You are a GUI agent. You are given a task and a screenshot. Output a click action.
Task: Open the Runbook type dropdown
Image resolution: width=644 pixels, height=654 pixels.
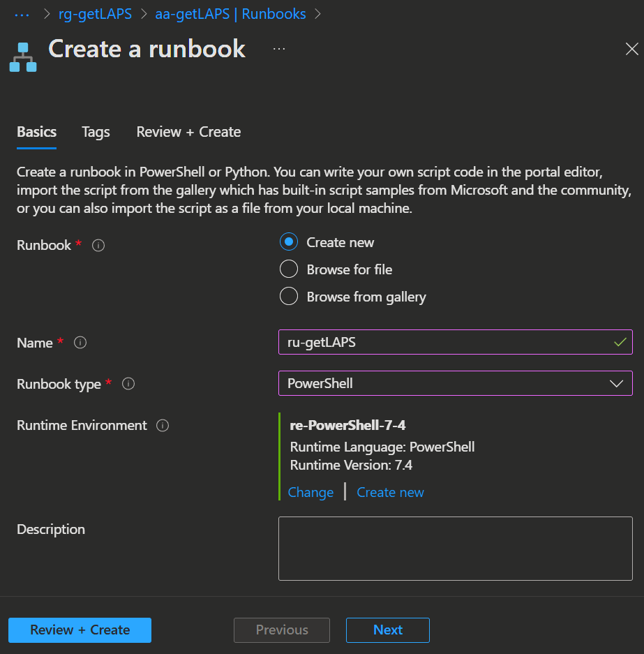pyautogui.click(x=455, y=383)
